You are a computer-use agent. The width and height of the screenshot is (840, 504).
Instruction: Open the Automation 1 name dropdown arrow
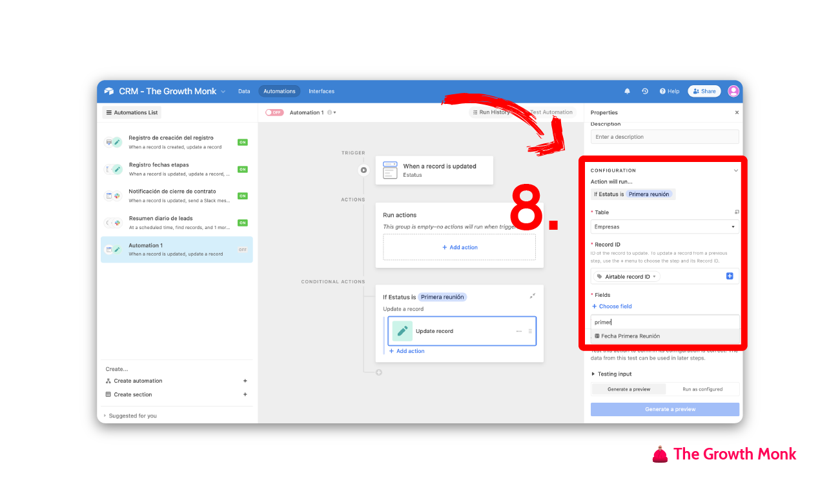click(334, 113)
